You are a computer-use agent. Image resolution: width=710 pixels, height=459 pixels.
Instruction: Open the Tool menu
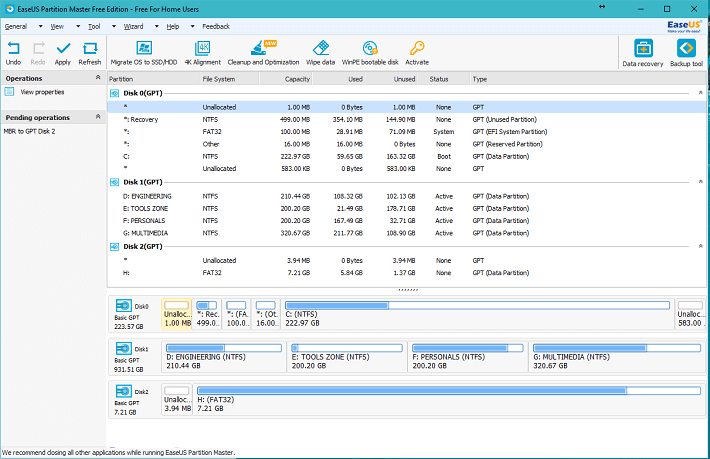pyautogui.click(x=94, y=27)
